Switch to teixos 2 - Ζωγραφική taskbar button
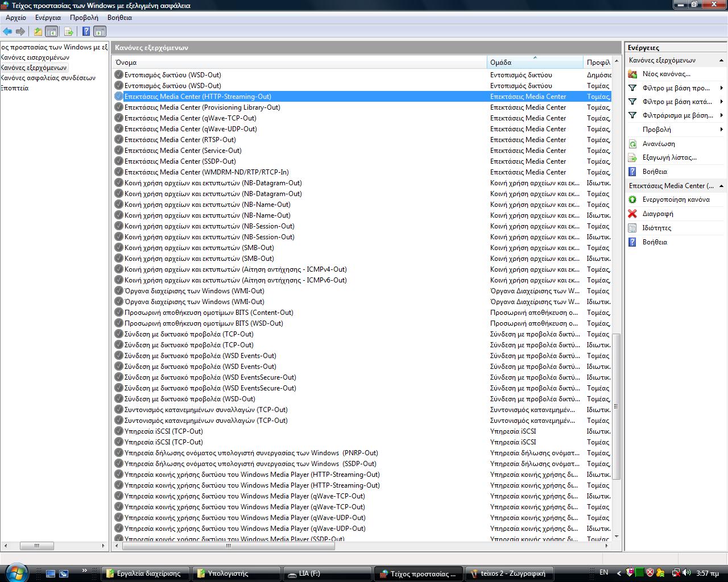The height and width of the screenshot is (582, 728). click(509, 573)
